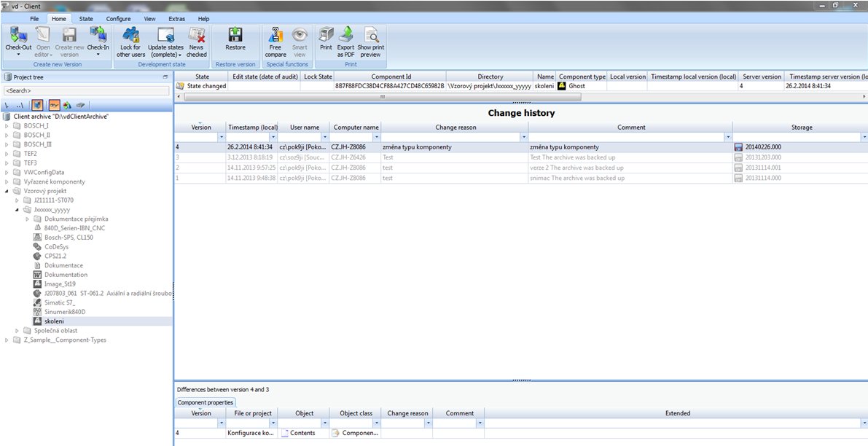Screen dimensions: 868x446
Task: Click the colored shapes tree toolbar icon
Action: coord(67,105)
